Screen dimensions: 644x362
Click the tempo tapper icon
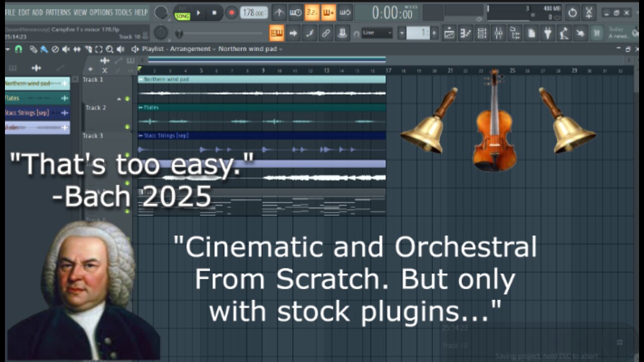pos(565,33)
